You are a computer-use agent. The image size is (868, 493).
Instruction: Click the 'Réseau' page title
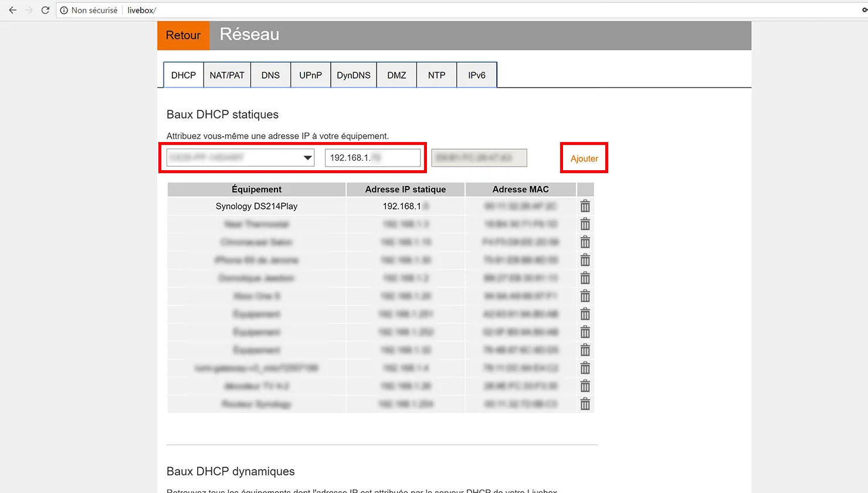[x=249, y=34]
